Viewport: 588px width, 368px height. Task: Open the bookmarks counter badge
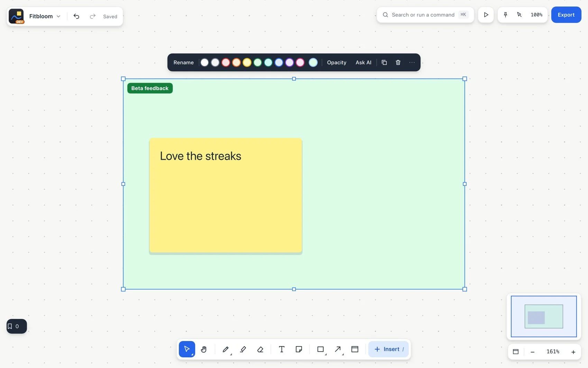pyautogui.click(x=17, y=326)
